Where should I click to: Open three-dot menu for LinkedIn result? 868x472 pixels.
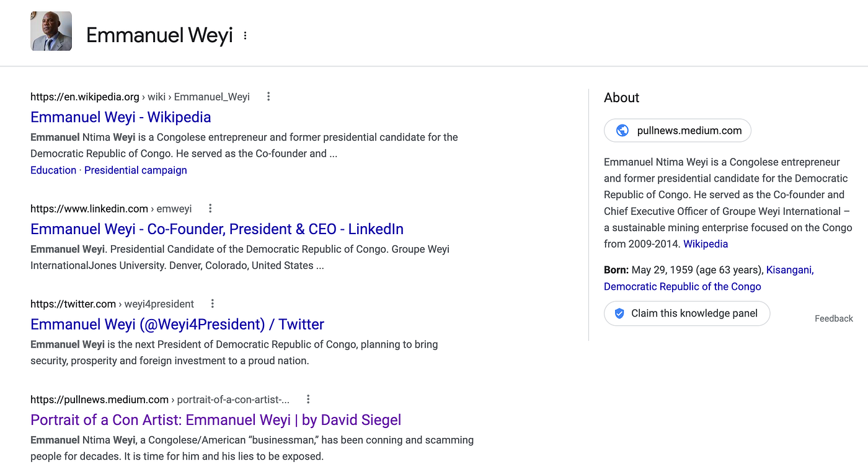(210, 209)
